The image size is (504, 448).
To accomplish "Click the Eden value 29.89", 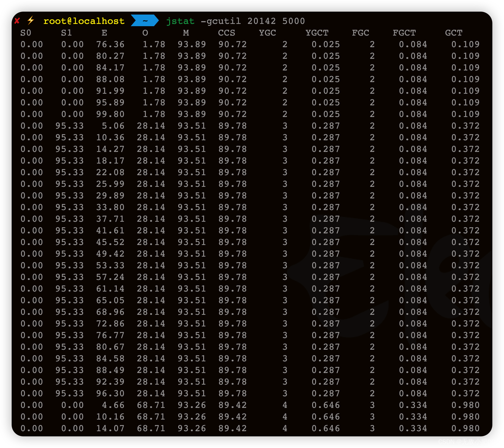I will [x=110, y=196].
